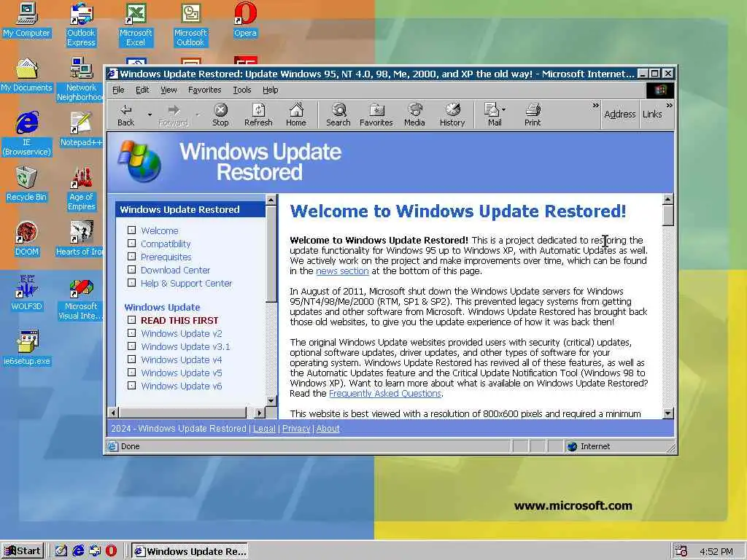Reload page with the Refresh button
This screenshot has width=747, height=560.
[x=258, y=114]
